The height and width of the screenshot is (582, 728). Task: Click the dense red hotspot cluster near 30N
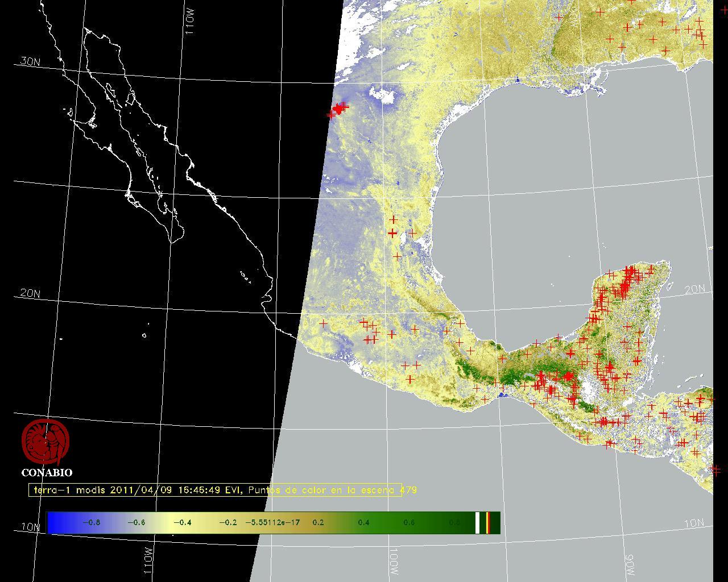pos(339,108)
